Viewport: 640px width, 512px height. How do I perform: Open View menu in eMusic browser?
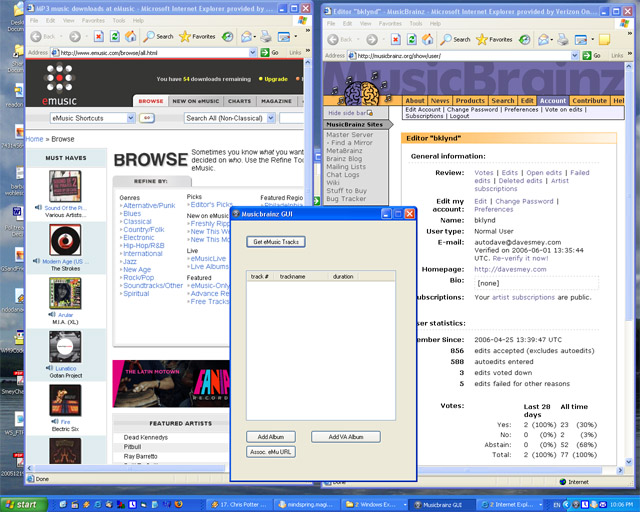click(x=68, y=20)
